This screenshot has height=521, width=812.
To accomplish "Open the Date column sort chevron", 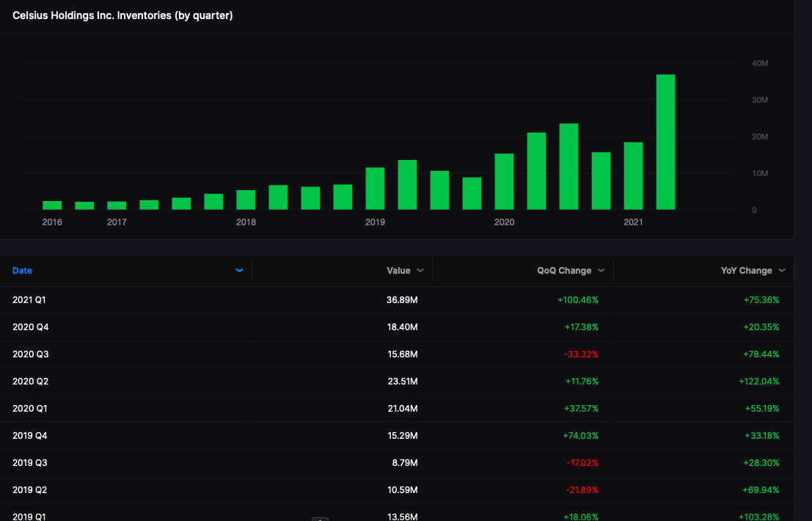I will click(239, 270).
